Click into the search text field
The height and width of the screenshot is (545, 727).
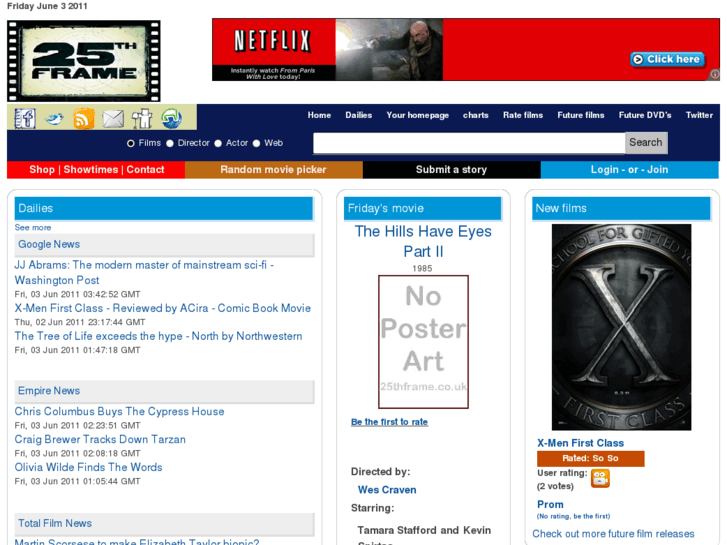pos(469,143)
